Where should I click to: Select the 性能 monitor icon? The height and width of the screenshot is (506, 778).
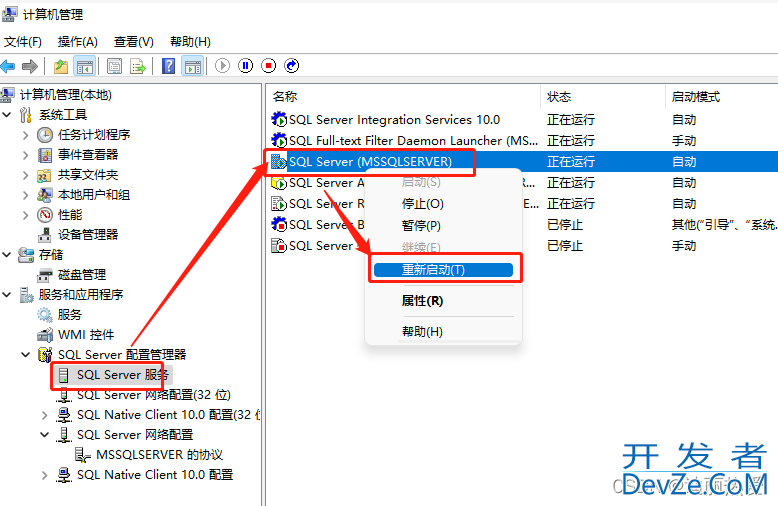(45, 215)
